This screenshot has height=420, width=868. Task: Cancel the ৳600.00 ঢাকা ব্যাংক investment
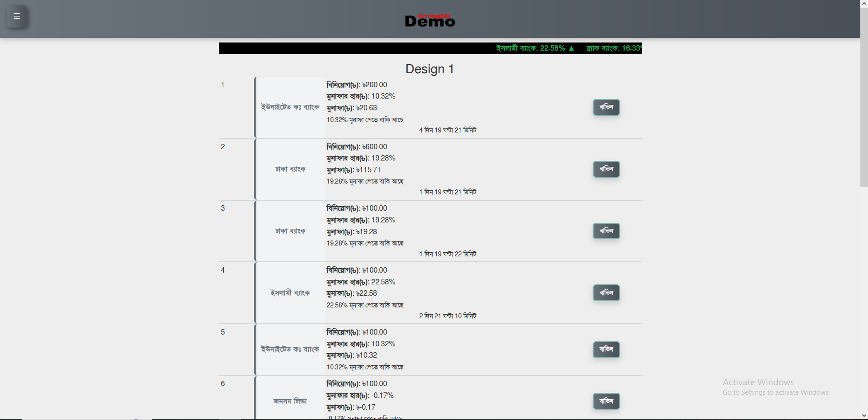(606, 169)
